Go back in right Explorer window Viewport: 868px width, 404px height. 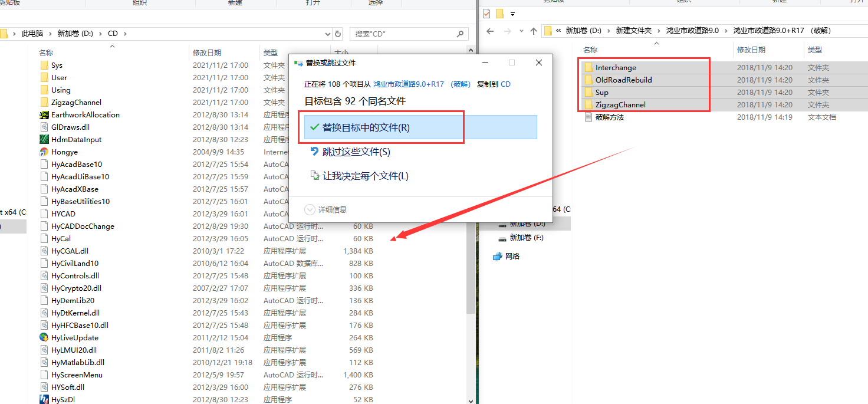point(491,31)
